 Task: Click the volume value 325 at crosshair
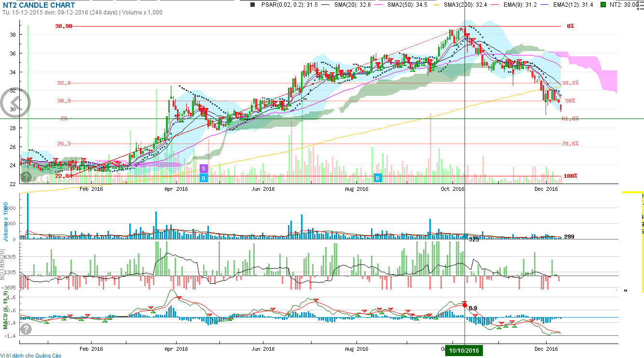(x=474, y=239)
